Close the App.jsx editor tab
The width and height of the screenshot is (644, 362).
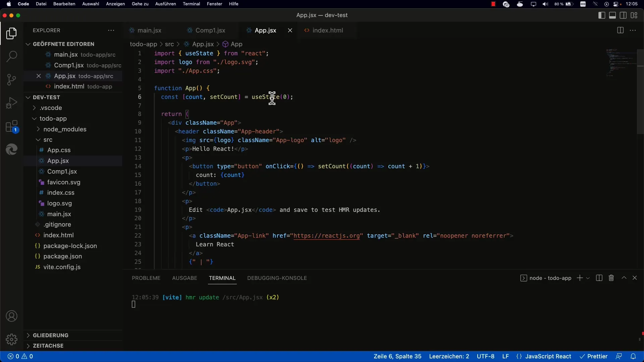pos(290,31)
